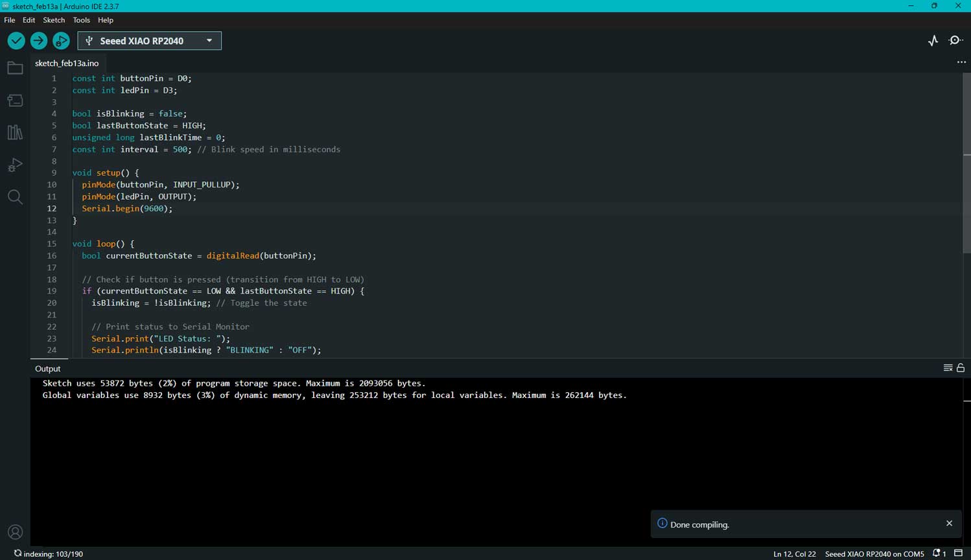Click the 'Global variables use 8932 bytes' output line
971x560 pixels.
[x=334, y=395]
